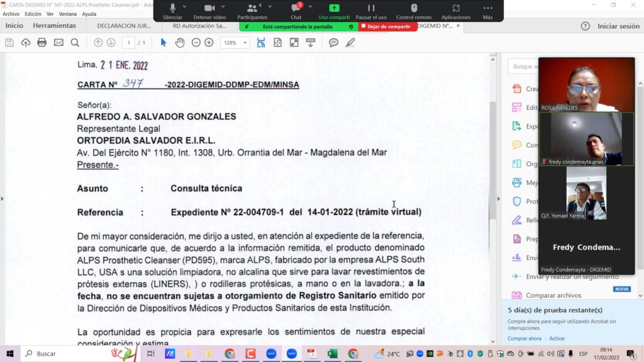This screenshot has width=644, height=362.
Task: Click the Save file icon in Acrobat toolbar
Action: point(9,42)
